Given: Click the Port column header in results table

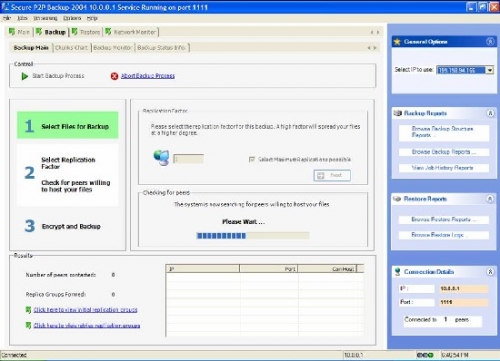Looking at the screenshot, I should pos(269,269).
